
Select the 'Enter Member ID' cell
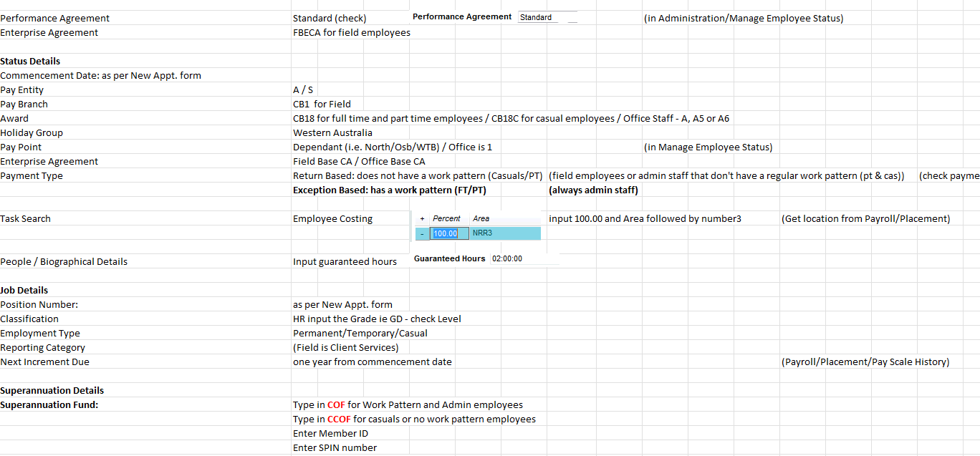[330, 433]
